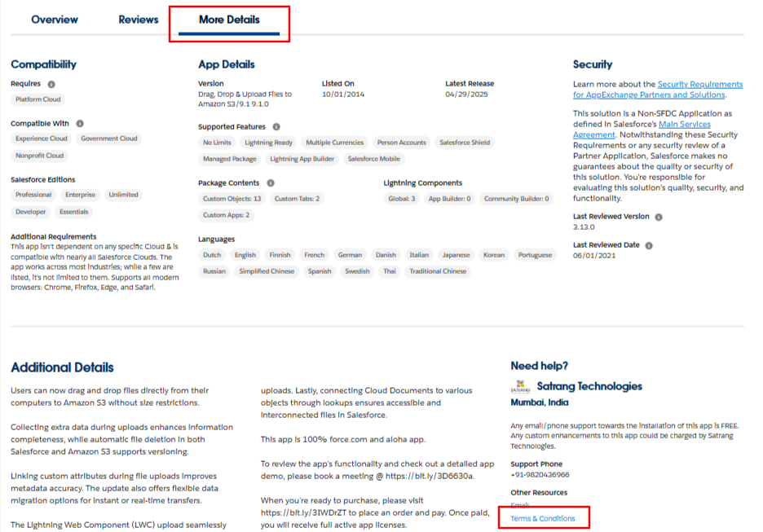Click the Lightning Ready feature tag
763x532 pixels.
(268, 143)
